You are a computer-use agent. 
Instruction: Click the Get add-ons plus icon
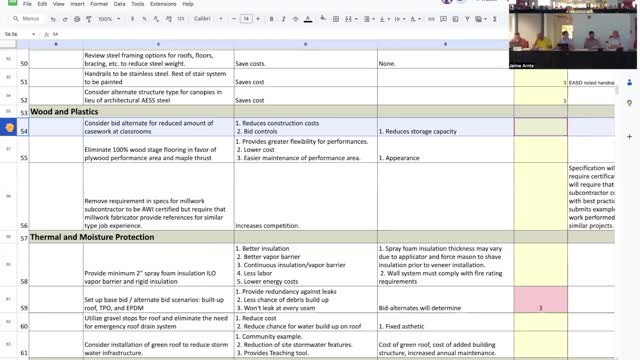click(x=629, y=137)
